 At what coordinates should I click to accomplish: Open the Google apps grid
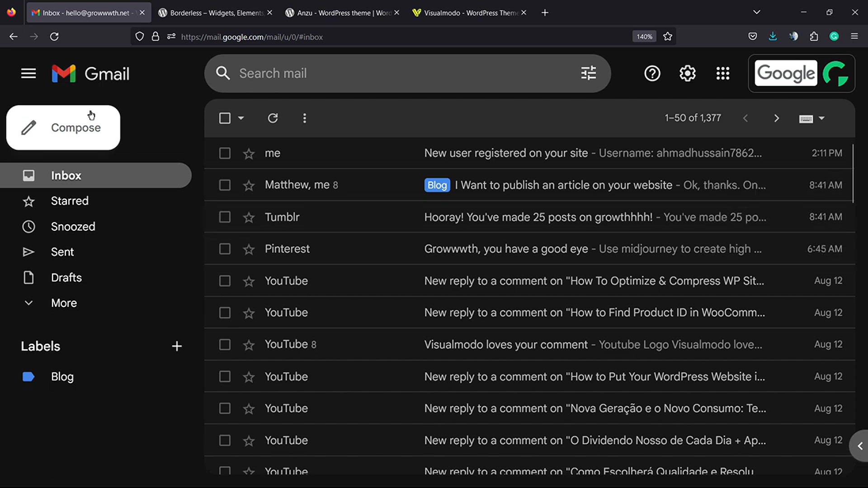[x=722, y=73]
